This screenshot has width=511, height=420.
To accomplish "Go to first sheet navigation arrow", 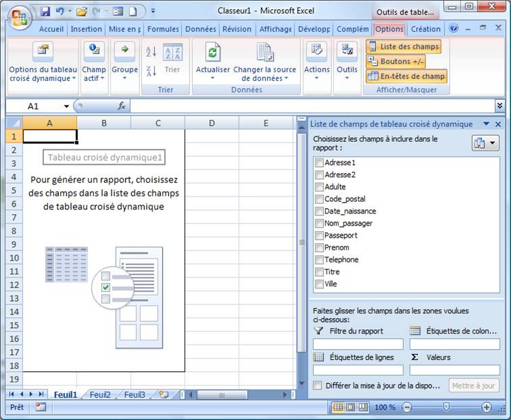I will click(x=11, y=394).
